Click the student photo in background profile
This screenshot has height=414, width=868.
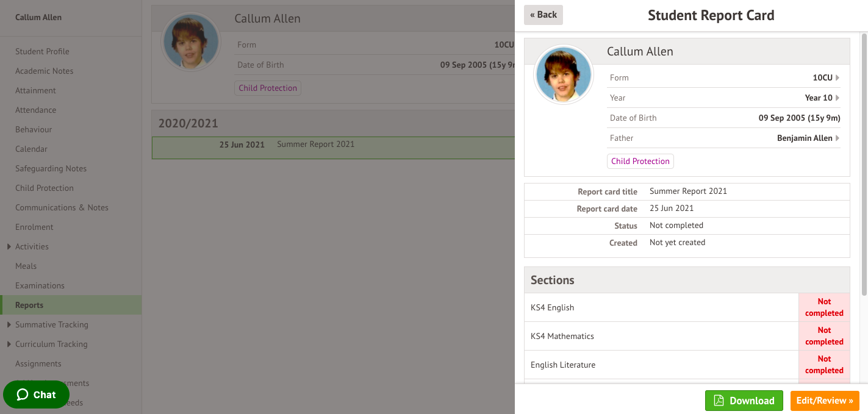pyautogui.click(x=191, y=41)
